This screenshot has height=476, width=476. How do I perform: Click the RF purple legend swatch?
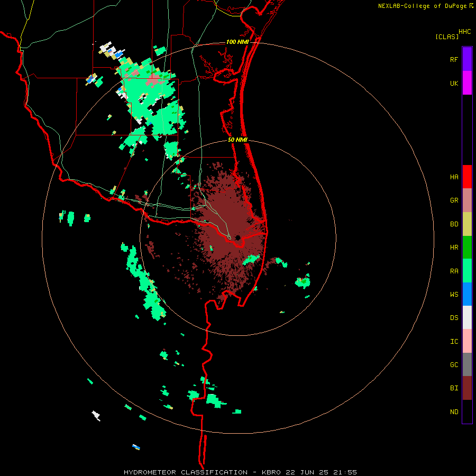tap(467, 59)
